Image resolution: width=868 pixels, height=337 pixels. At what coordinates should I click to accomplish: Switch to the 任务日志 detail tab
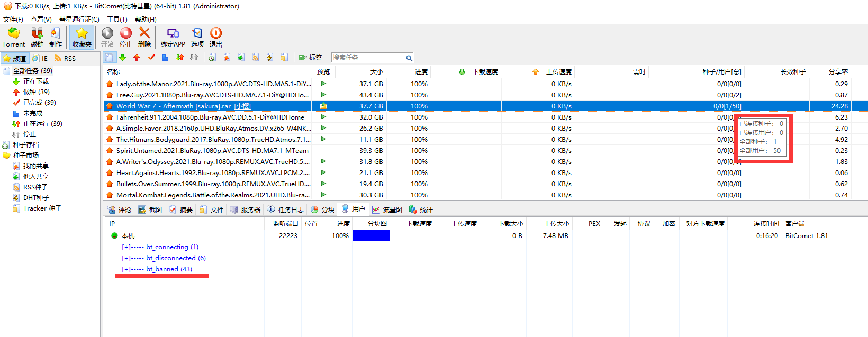coord(285,210)
